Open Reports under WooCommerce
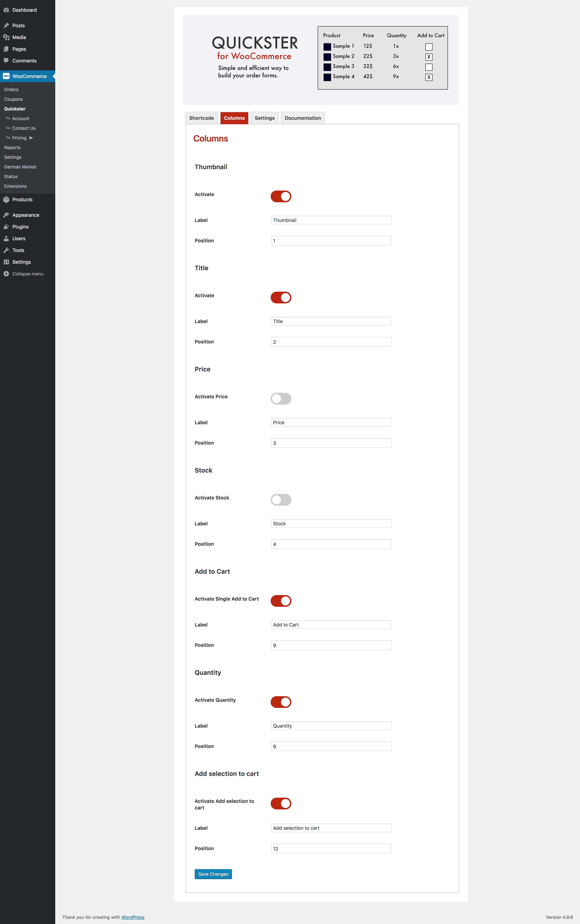Image resolution: width=580 pixels, height=924 pixels. point(12,148)
